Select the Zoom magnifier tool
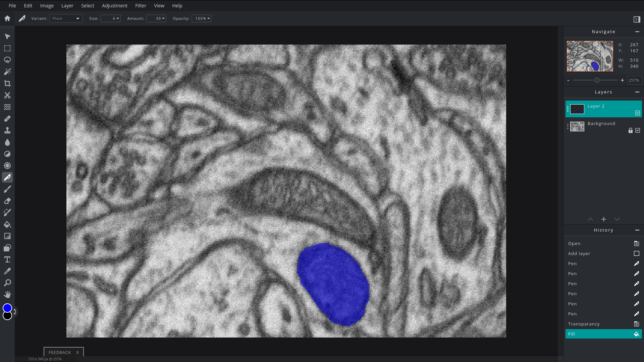 (7, 283)
